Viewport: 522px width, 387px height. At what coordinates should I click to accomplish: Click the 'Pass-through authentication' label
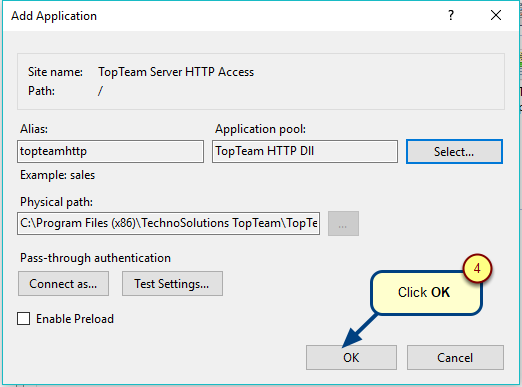95,258
